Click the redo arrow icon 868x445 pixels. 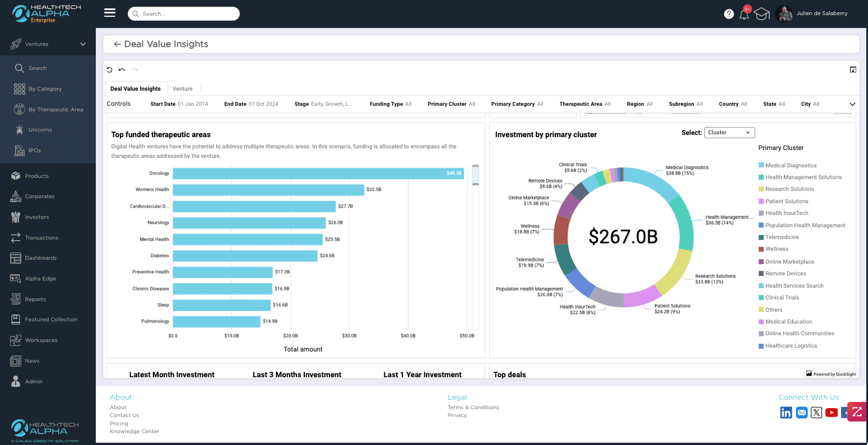click(x=134, y=70)
